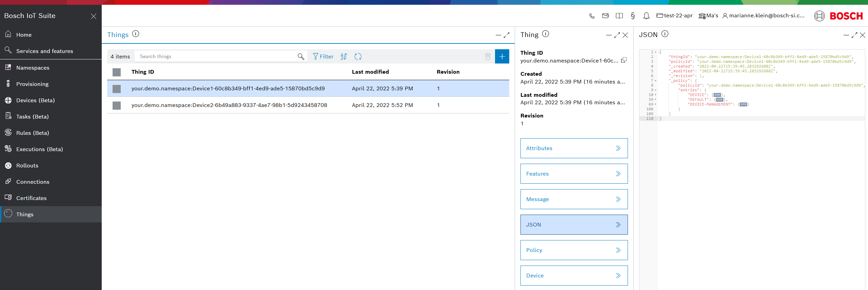Viewport: 868px width, 290px height.
Task: Check the Device1 row checkbox
Action: 117,89
